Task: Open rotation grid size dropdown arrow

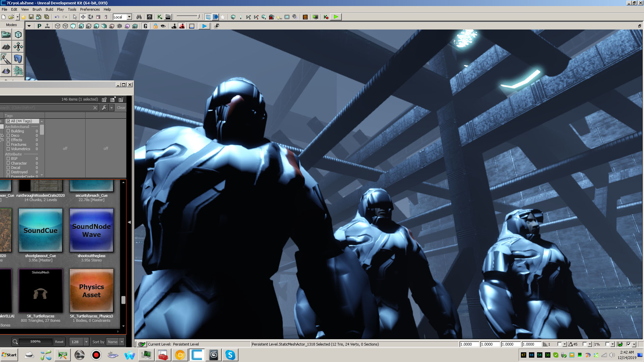Action: pyautogui.click(x=590, y=344)
